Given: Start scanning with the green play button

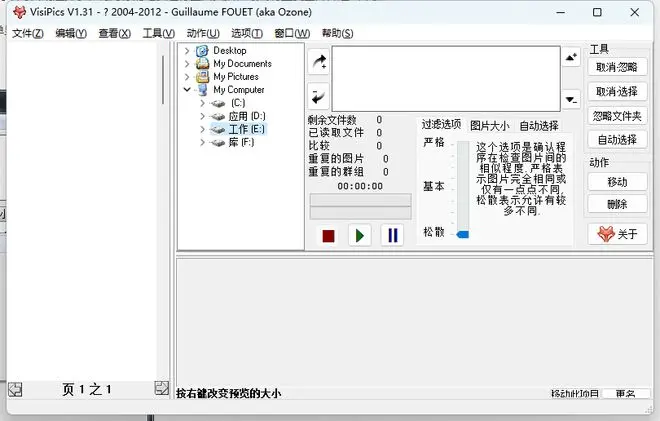Looking at the screenshot, I should (x=360, y=236).
